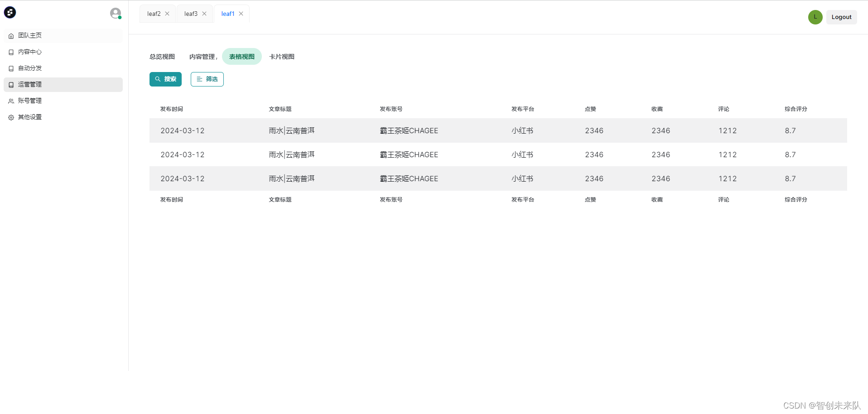The width and height of the screenshot is (868, 414).
Task: Click the 2024-03-12 date in first row
Action: pos(183,131)
